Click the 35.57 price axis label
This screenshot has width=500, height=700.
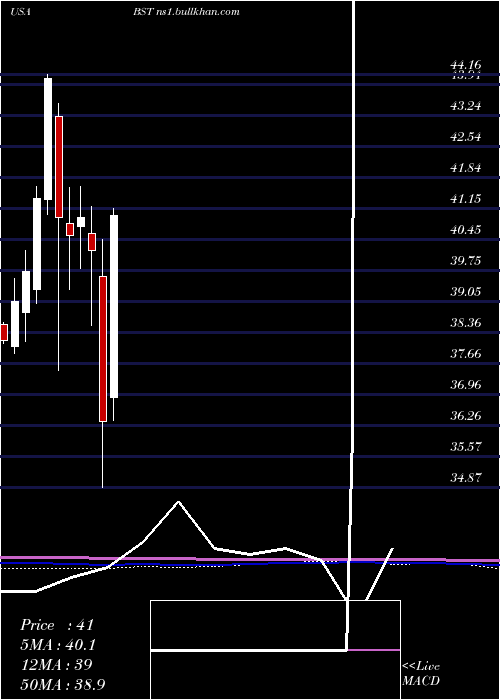(466, 447)
